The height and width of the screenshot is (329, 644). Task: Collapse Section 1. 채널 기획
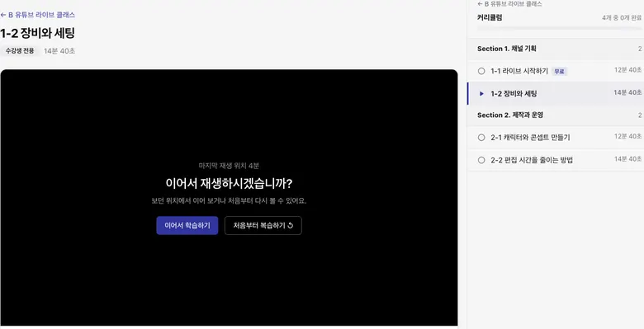[x=556, y=49]
